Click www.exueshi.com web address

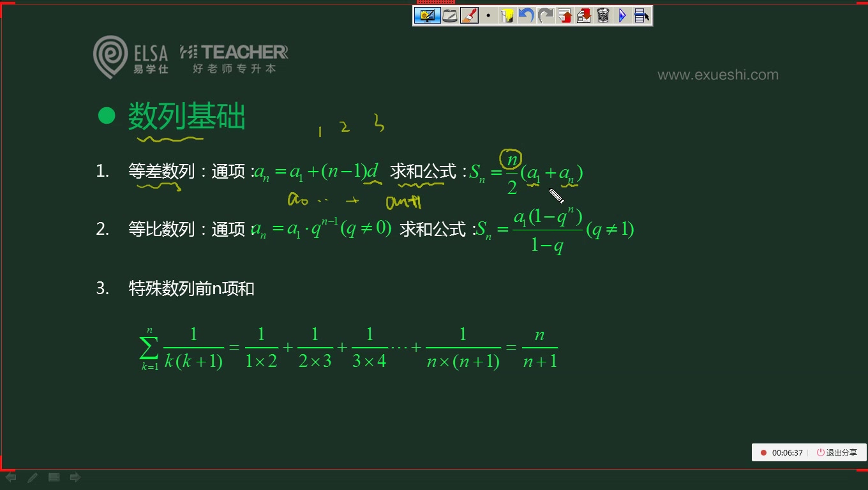pos(718,75)
